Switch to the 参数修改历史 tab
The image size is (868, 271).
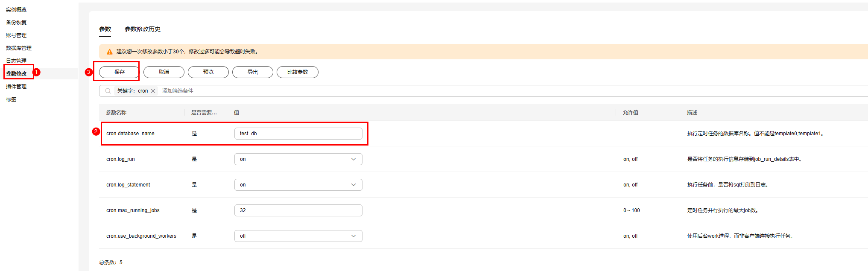pyautogui.click(x=143, y=29)
